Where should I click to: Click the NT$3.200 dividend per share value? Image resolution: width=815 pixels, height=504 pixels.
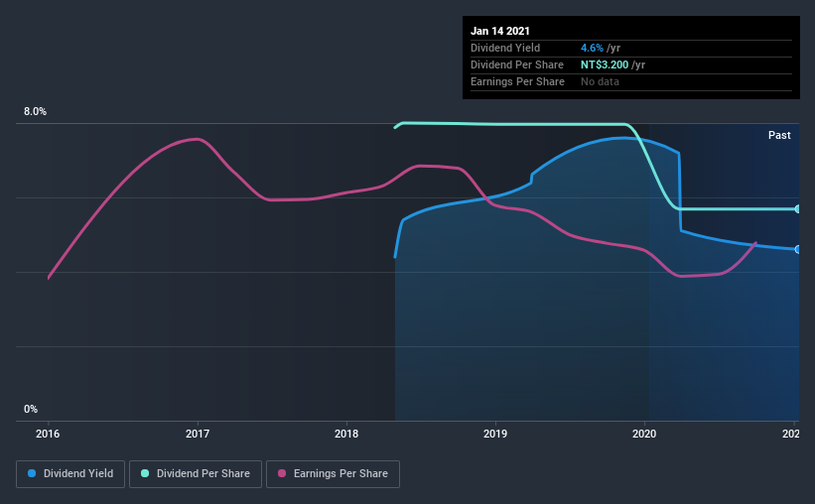tap(605, 64)
